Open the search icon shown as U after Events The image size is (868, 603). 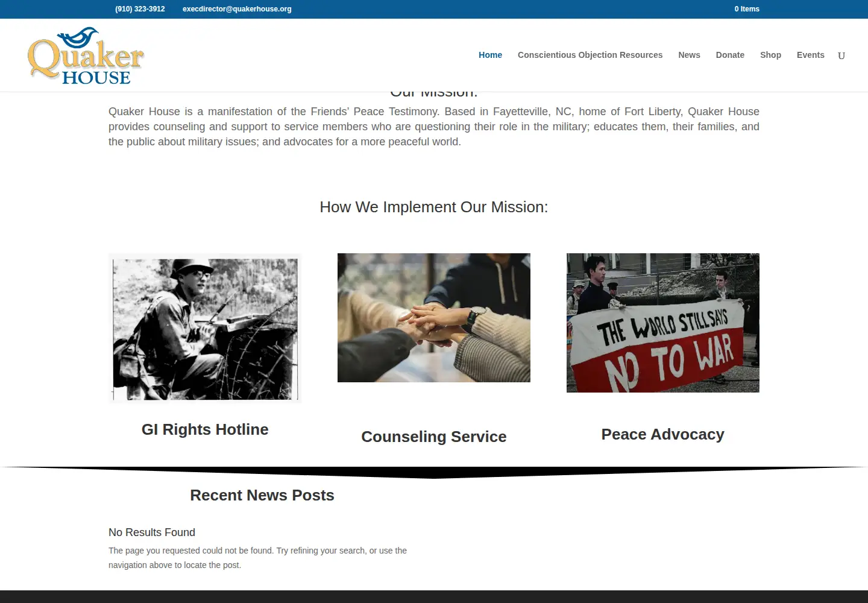pos(841,55)
